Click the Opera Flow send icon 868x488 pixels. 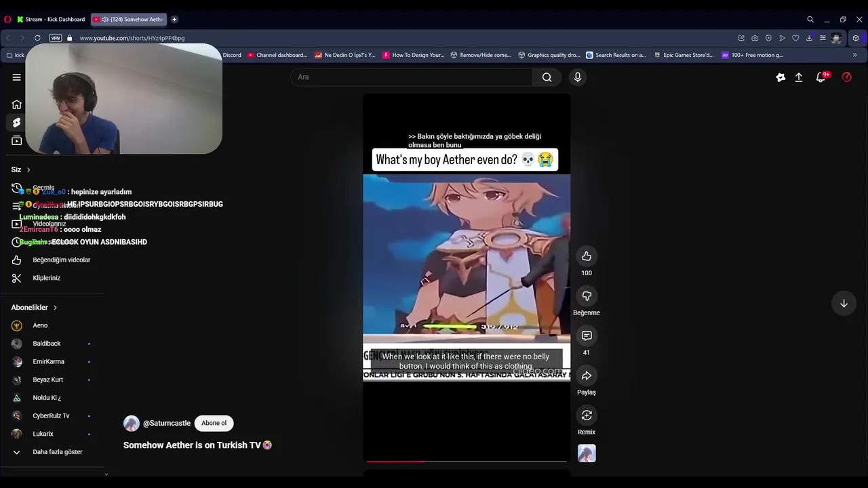[782, 38]
